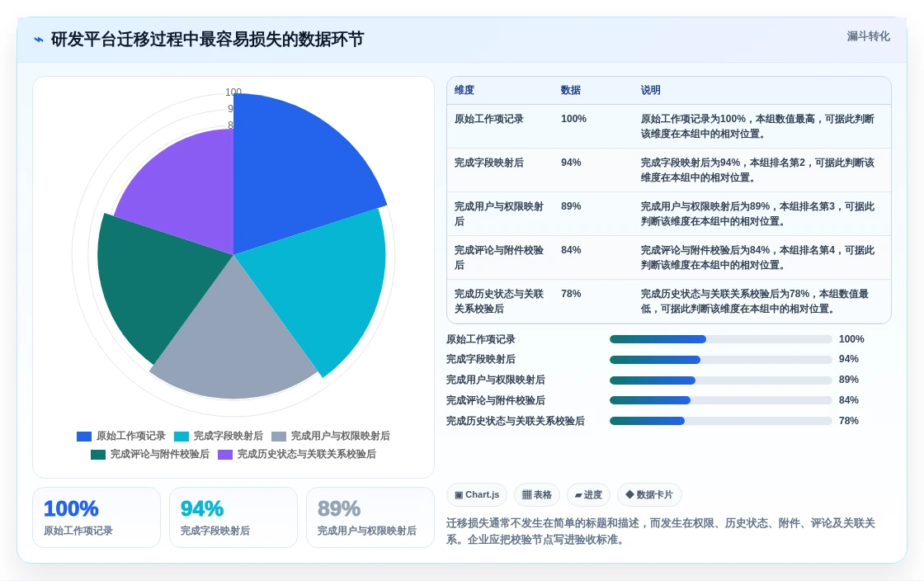Screen dimensions: 924x581
Task: Click table cell 完成评论与附件校验后
Action: [x=499, y=257]
